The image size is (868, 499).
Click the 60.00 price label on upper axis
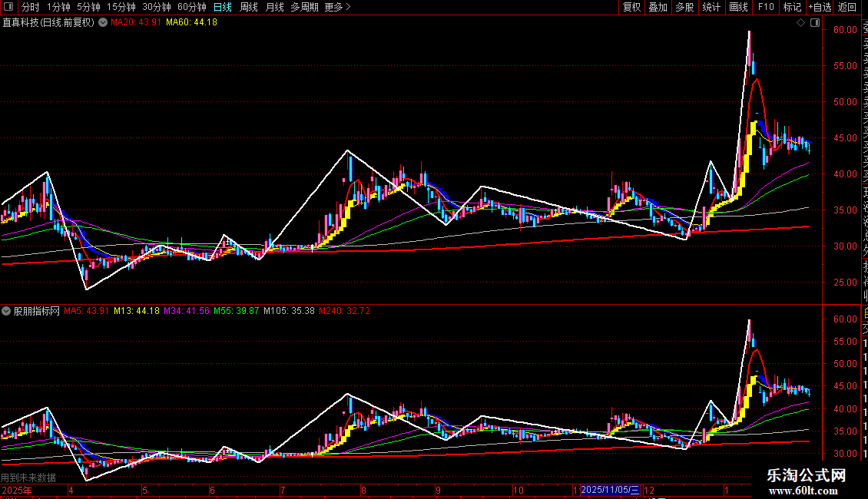coord(845,30)
